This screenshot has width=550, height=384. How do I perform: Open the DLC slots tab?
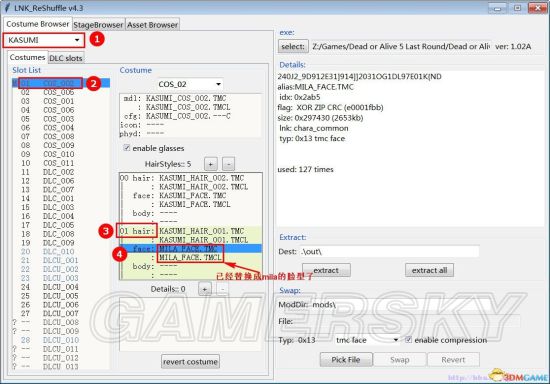pyautogui.click(x=66, y=58)
